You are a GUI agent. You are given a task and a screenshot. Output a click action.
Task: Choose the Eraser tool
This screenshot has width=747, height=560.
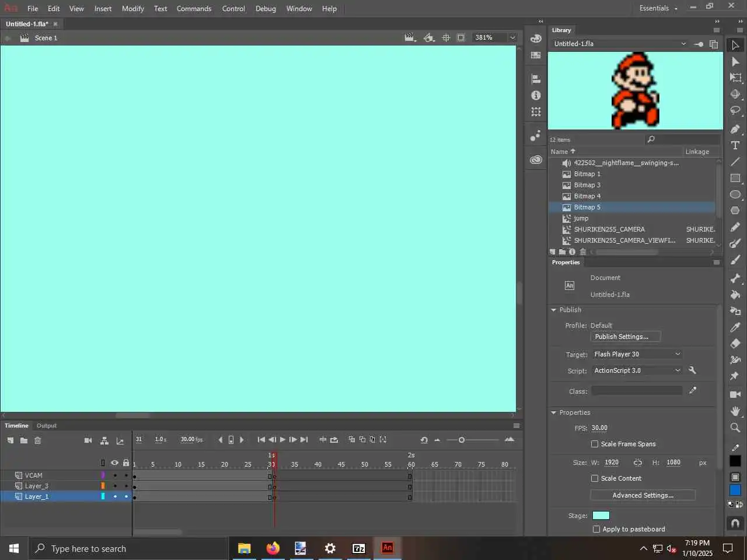(735, 344)
